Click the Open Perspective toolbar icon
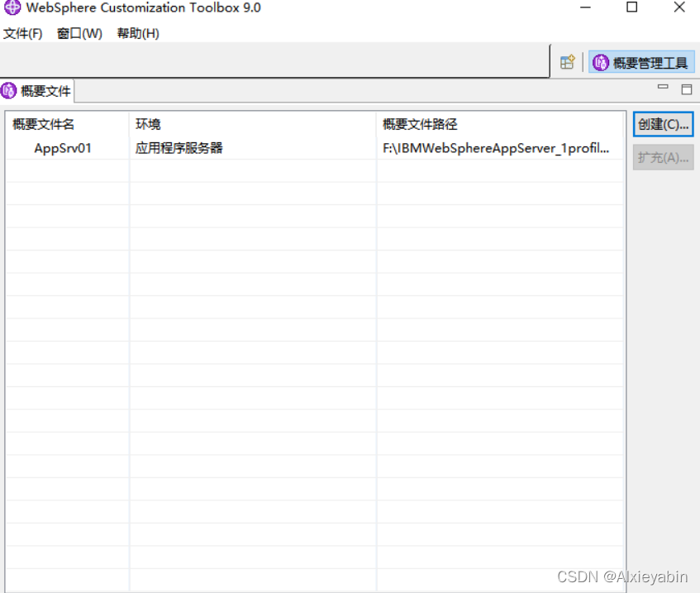Image resolution: width=700 pixels, height=593 pixels. point(567,61)
